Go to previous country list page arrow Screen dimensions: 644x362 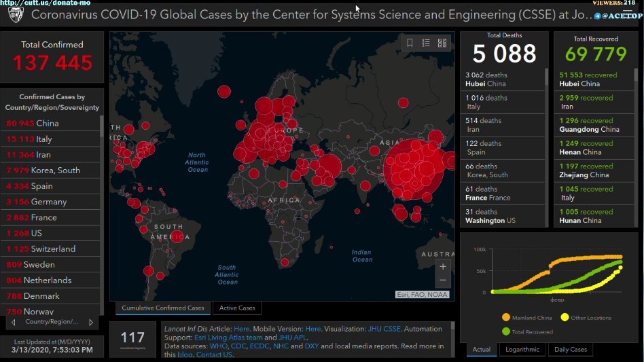[x=14, y=322]
